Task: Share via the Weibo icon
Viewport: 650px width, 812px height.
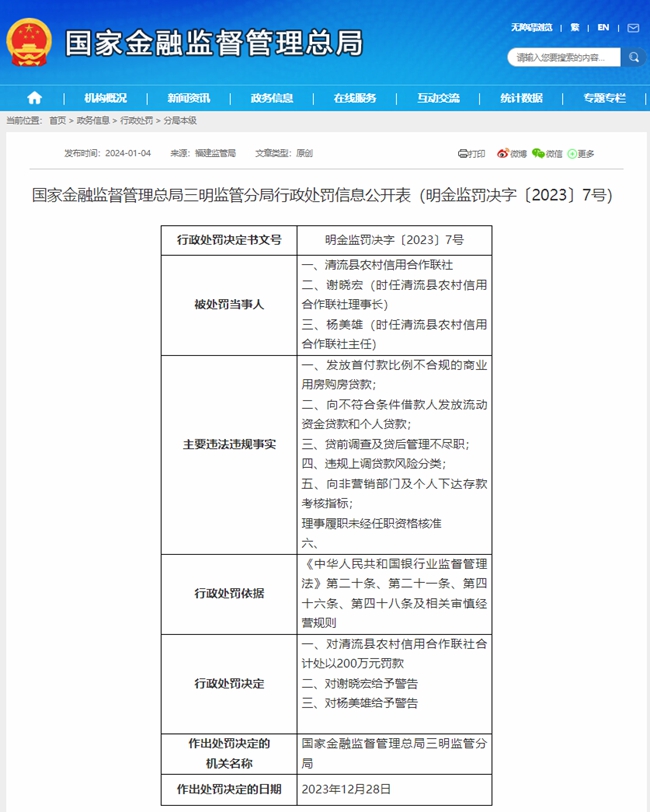Action: [x=502, y=153]
